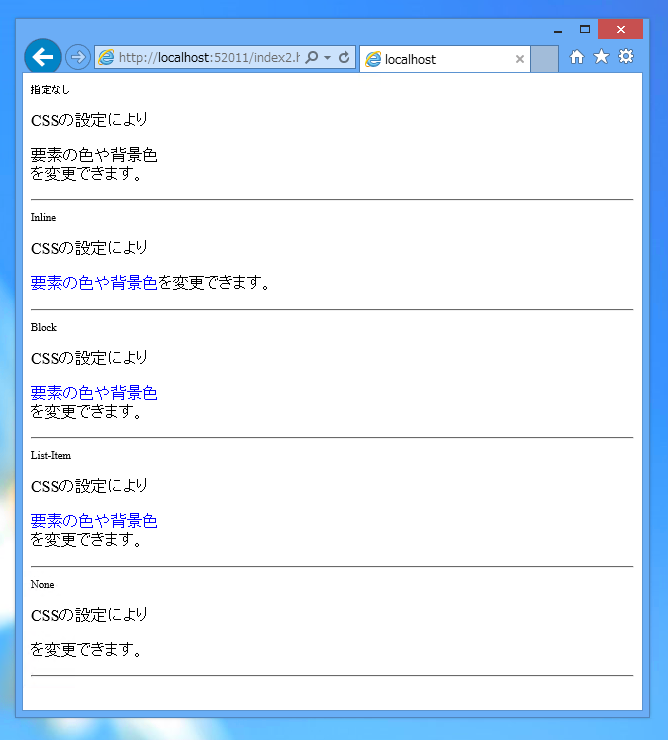Click black '要素の色や背景色' under 指定なし

click(x=94, y=155)
